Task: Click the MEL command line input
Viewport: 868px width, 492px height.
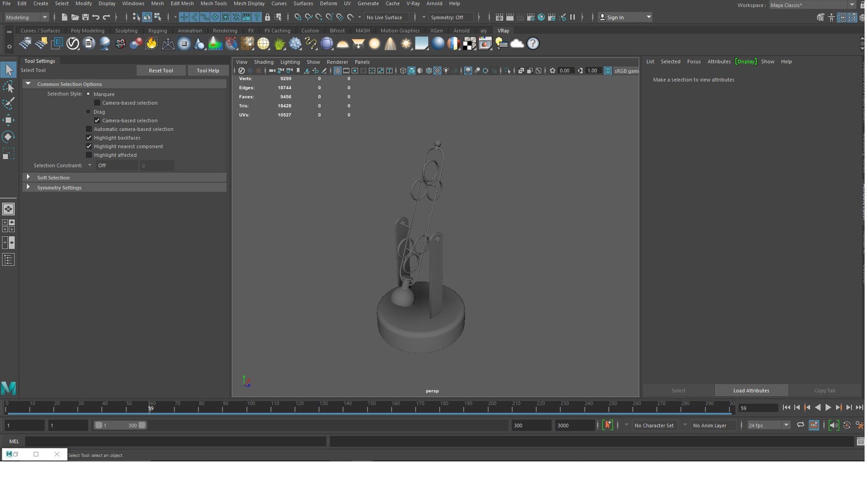Action: pyautogui.click(x=176, y=441)
